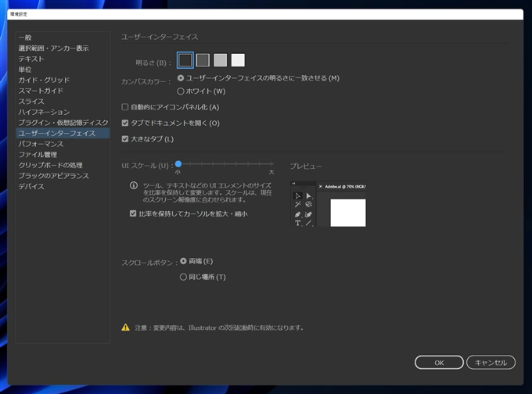This screenshot has height=394, width=532.
Task: Click Type tool icon in preview
Action: pos(297,223)
